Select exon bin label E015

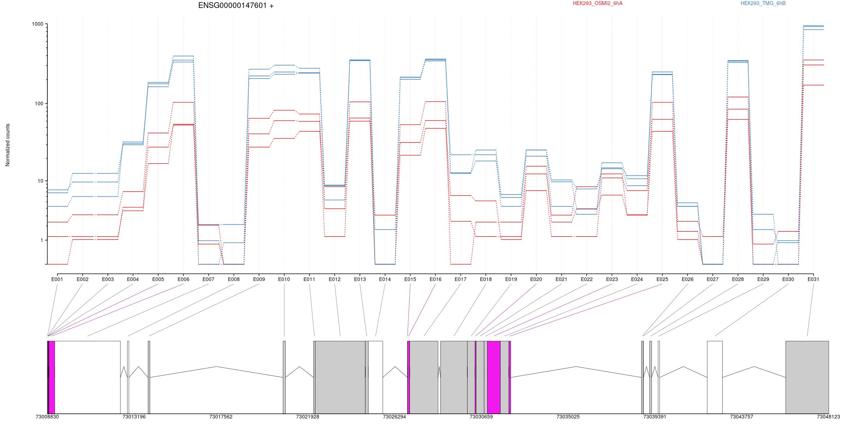coord(410,279)
